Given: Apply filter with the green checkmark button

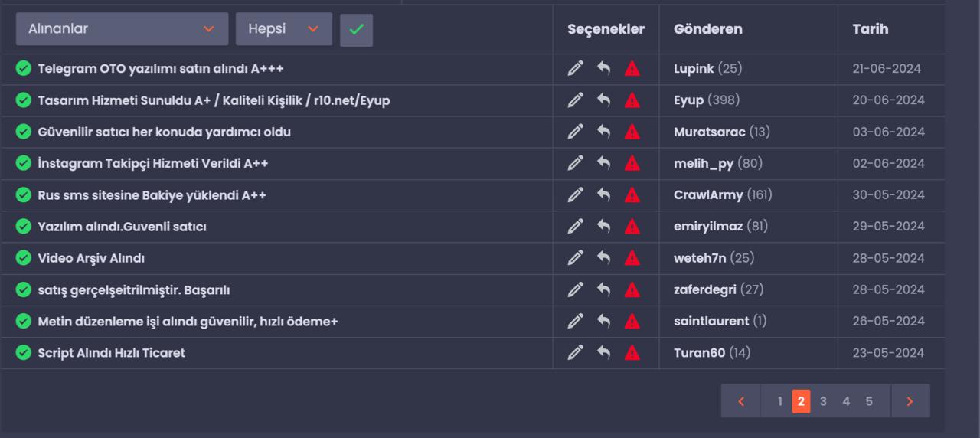Looking at the screenshot, I should (357, 29).
